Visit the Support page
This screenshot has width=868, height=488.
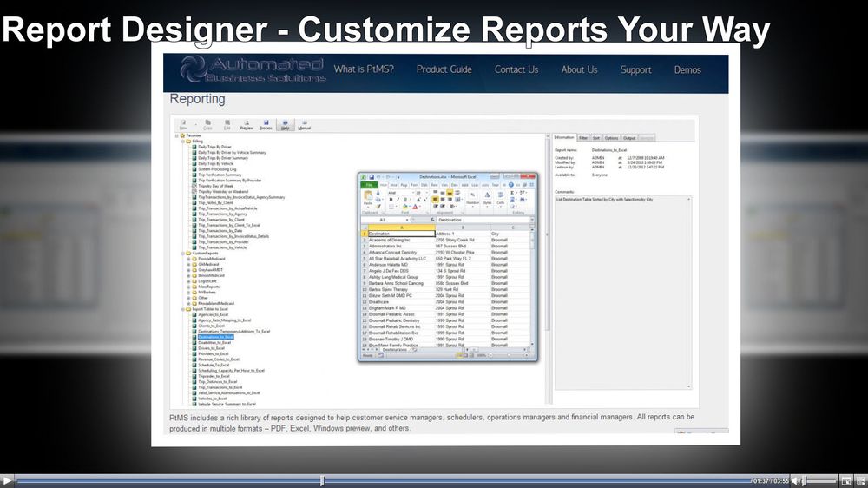pos(635,69)
